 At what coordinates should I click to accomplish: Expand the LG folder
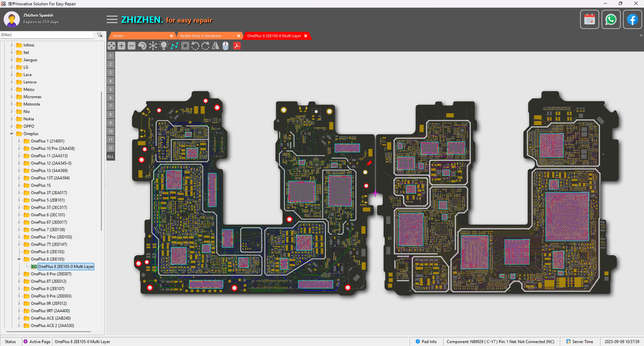[12, 67]
